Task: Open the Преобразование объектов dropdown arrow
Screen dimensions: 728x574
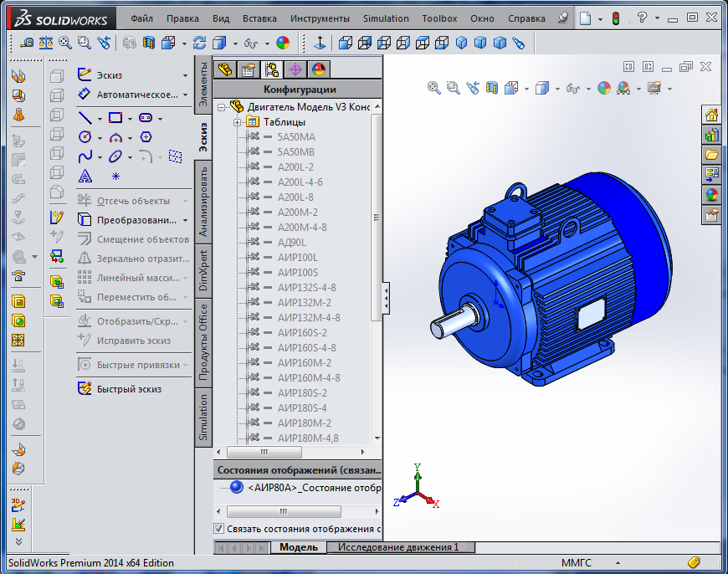Action: (x=185, y=221)
